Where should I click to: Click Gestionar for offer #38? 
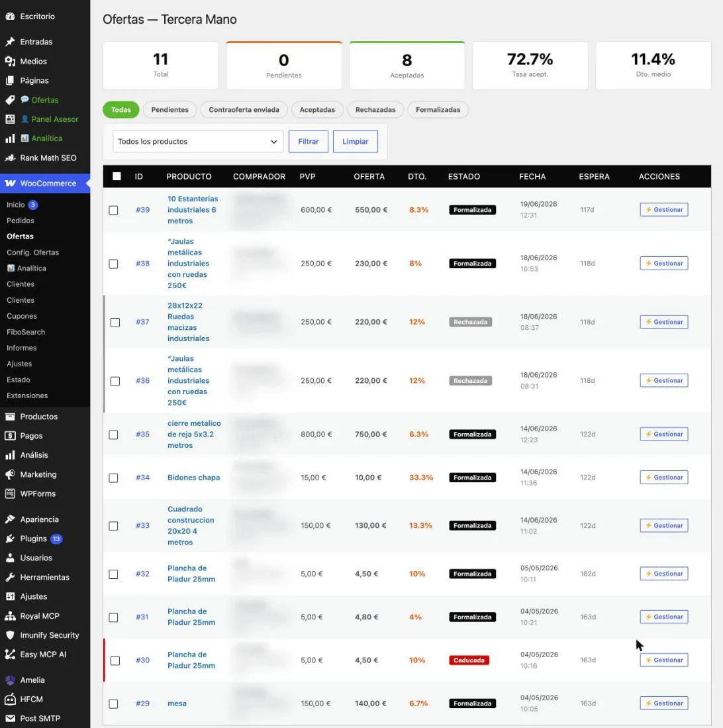coord(664,263)
